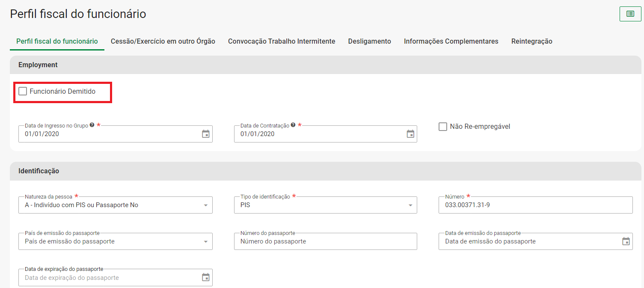Click the green list view icon button
The image size is (644, 288).
point(630,14)
